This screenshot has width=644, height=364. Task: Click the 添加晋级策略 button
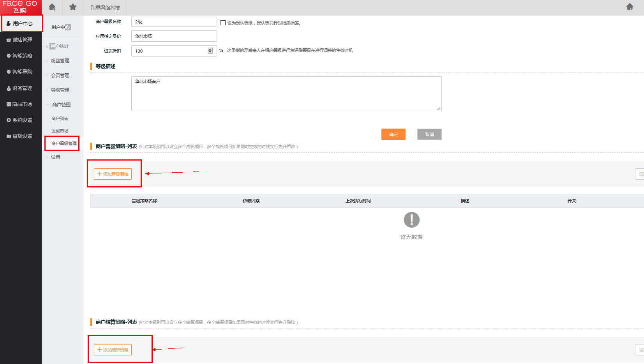click(113, 174)
